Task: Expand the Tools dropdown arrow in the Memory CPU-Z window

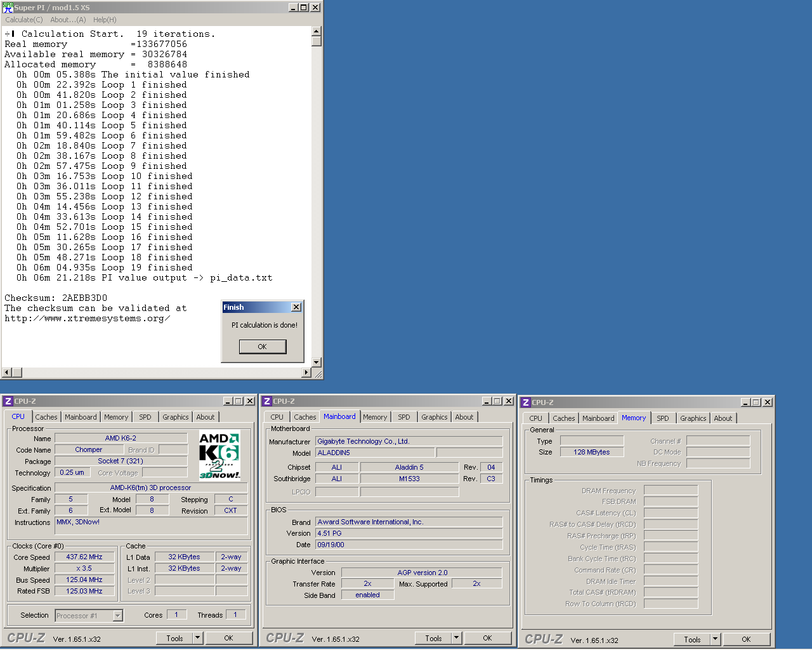Action: click(716, 640)
